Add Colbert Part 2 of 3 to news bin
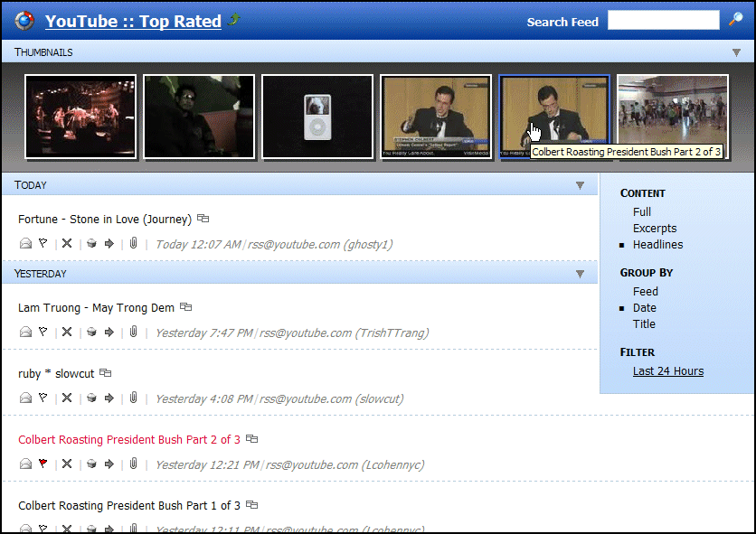 91,464
